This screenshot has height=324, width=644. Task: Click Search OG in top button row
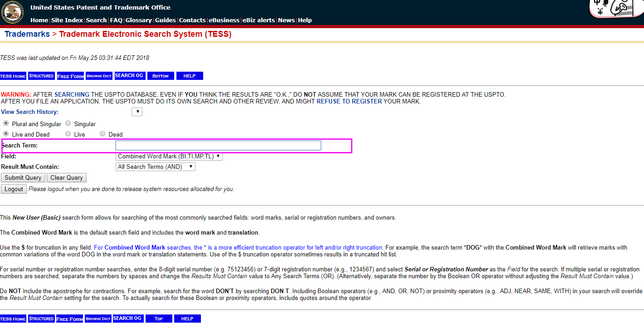click(x=129, y=76)
